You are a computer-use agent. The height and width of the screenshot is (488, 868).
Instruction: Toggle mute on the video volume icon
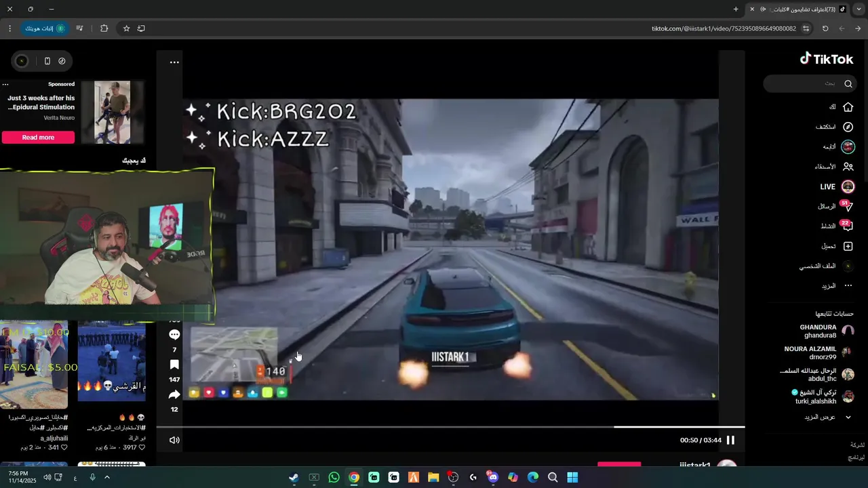(174, 440)
